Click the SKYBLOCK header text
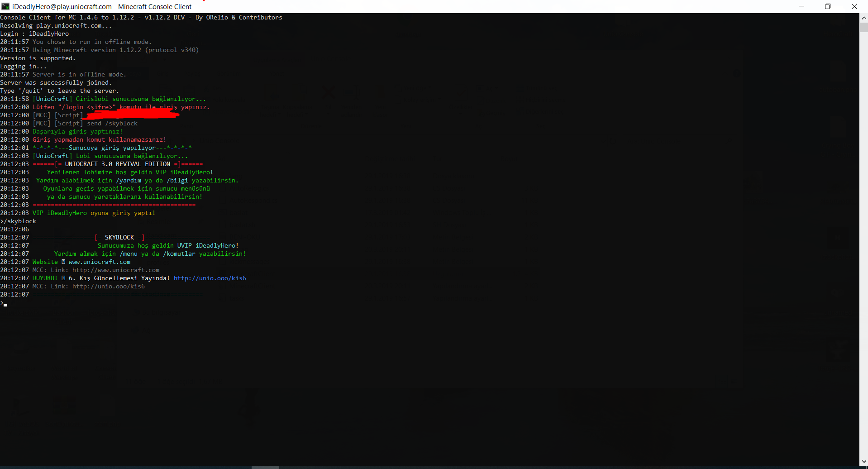868x469 pixels. (119, 237)
